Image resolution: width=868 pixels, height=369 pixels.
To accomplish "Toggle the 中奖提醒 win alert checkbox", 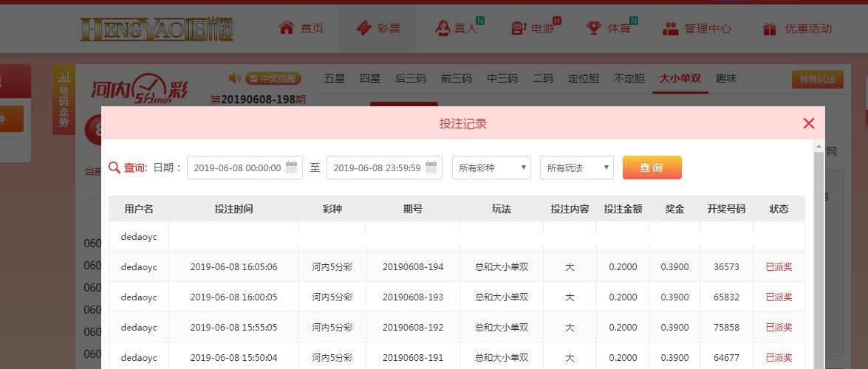I will tap(253, 79).
